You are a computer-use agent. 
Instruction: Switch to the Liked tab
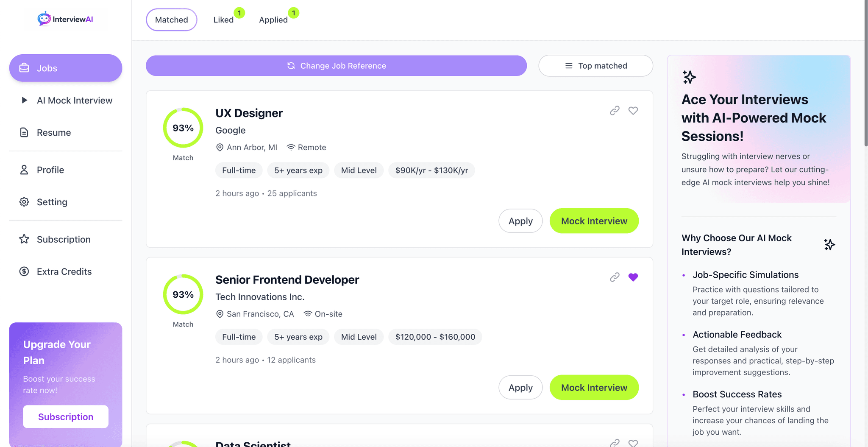pos(223,20)
